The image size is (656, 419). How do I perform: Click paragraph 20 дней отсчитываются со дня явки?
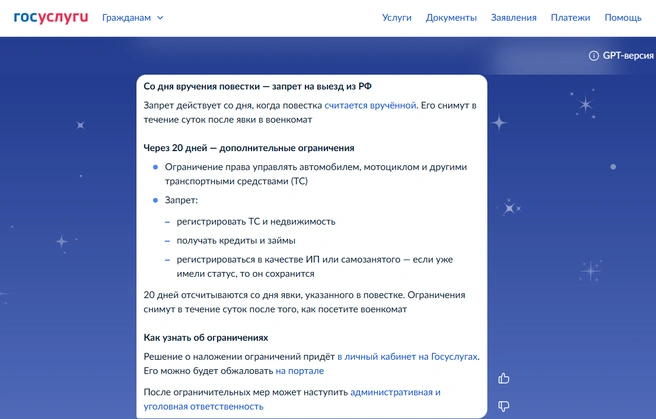click(304, 302)
